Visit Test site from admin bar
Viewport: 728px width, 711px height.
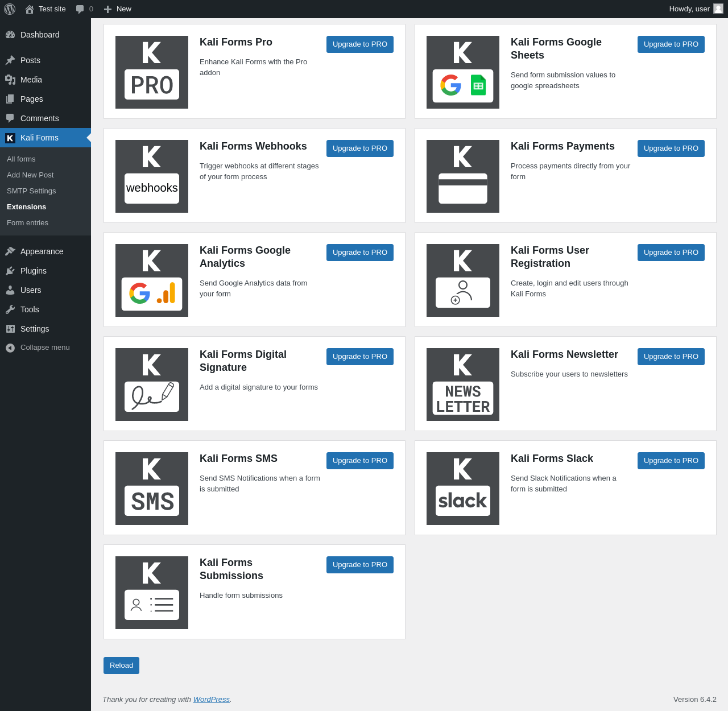[52, 9]
